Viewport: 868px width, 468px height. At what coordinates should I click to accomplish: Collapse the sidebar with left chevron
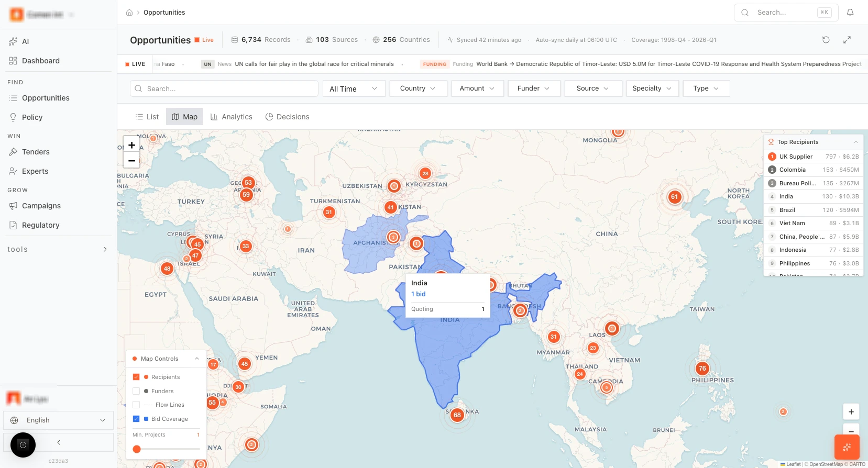point(59,442)
